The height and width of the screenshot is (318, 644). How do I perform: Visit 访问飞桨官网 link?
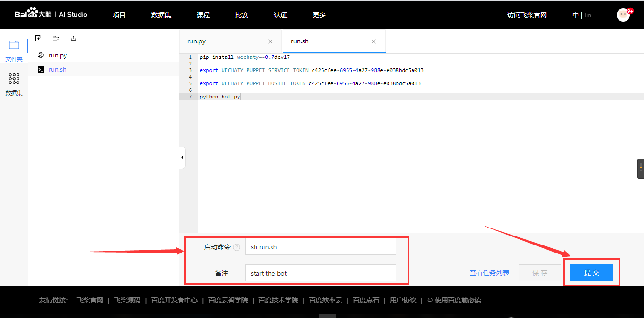click(x=527, y=15)
